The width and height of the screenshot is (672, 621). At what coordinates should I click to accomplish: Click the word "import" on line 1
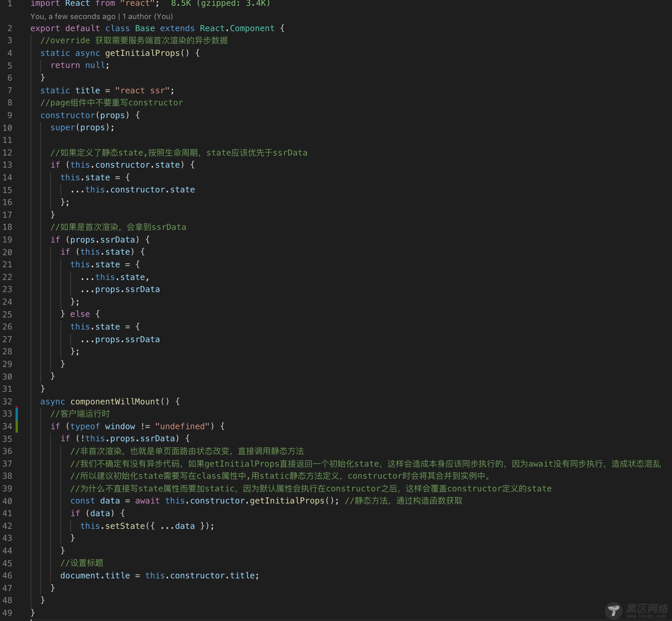click(45, 3)
